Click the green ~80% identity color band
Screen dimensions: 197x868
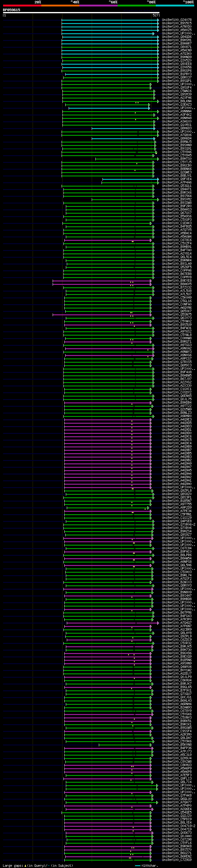click(x=137, y=6)
